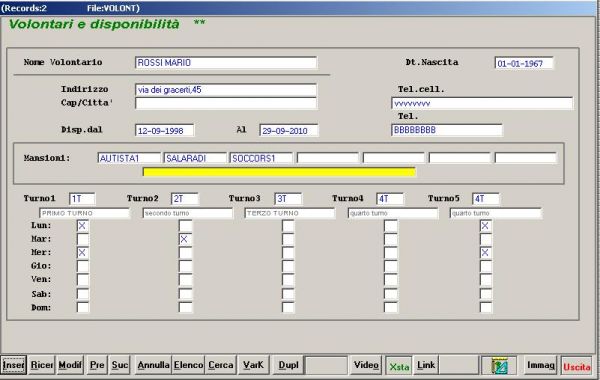Click the Annulla button

(x=153, y=365)
